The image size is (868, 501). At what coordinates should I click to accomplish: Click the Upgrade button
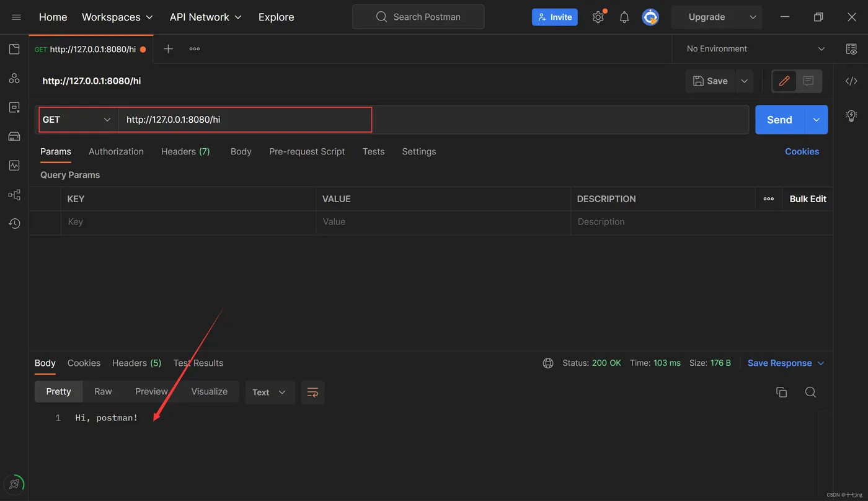point(707,17)
